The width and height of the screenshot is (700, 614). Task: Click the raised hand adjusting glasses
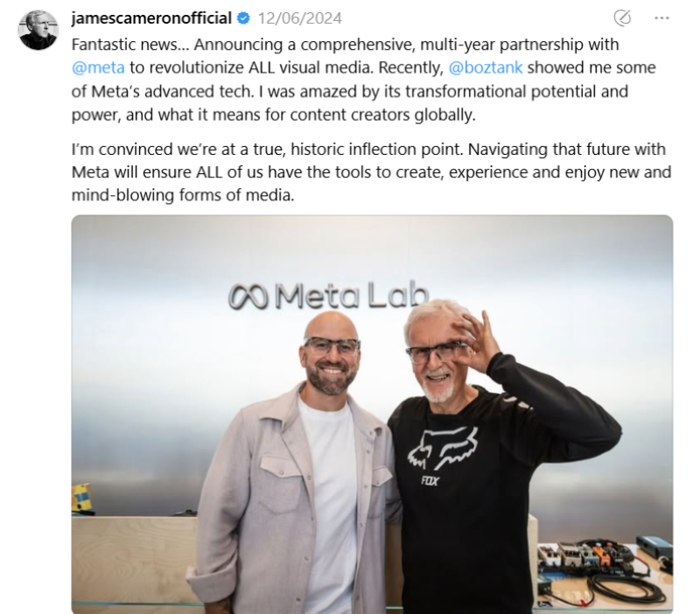tap(474, 341)
